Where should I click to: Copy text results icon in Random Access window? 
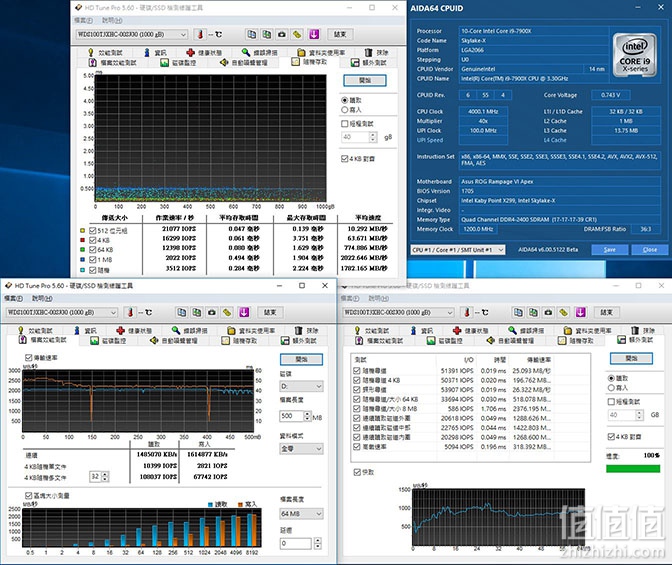pyautogui.click(x=252, y=34)
